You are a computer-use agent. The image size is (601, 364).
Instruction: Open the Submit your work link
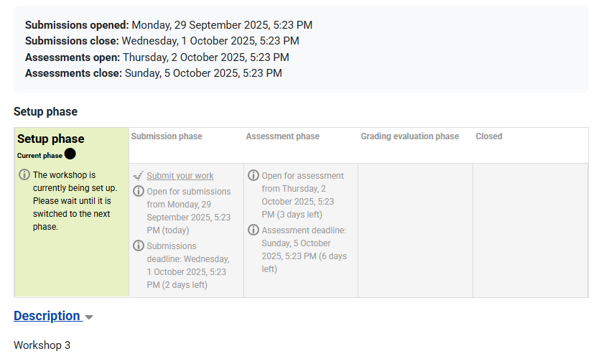pyautogui.click(x=180, y=176)
